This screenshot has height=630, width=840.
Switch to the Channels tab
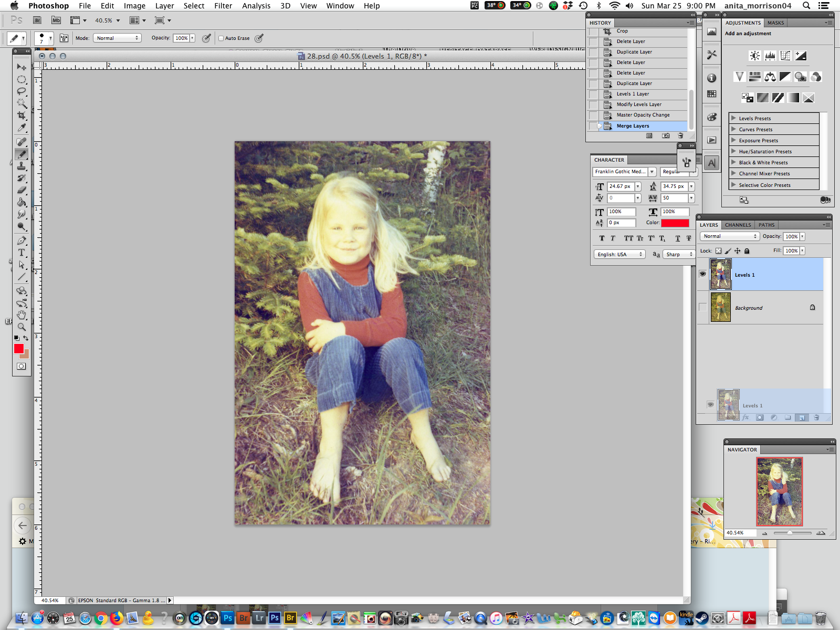coord(738,225)
